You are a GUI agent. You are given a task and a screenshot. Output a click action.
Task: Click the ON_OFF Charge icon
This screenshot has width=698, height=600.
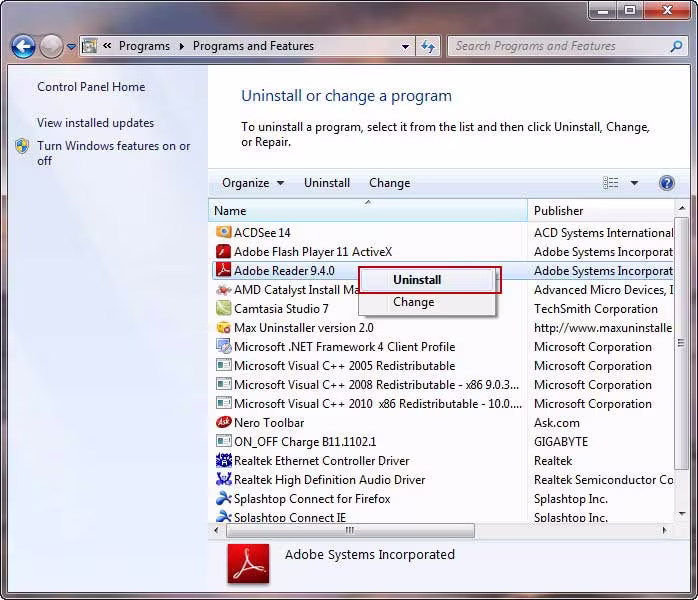[x=223, y=442]
